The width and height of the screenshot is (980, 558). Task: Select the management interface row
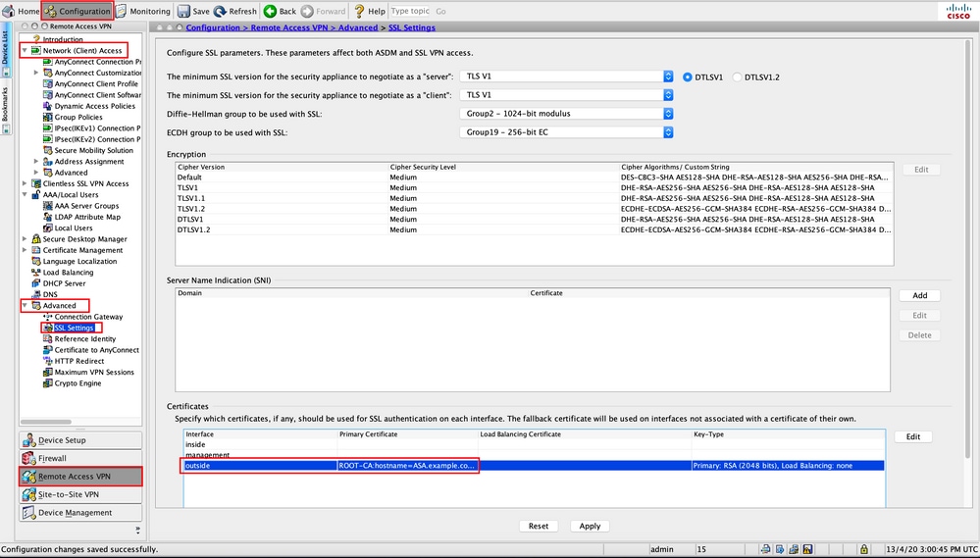click(535, 455)
